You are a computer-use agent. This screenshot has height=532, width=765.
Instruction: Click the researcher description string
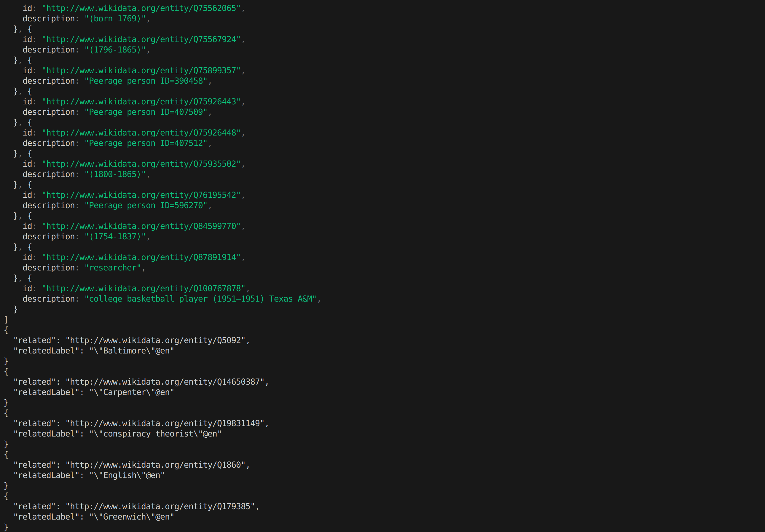[113, 268]
